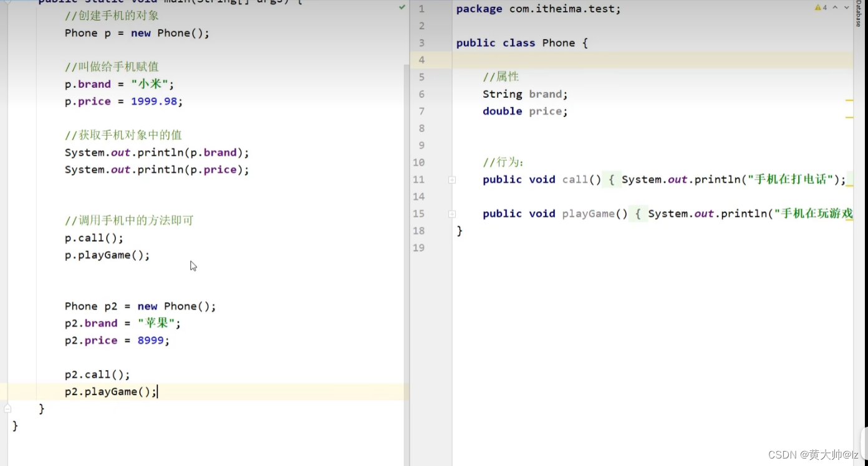Click line number 9 in Phone gutter
Viewport: 868px width, 466px height.
[x=422, y=145]
